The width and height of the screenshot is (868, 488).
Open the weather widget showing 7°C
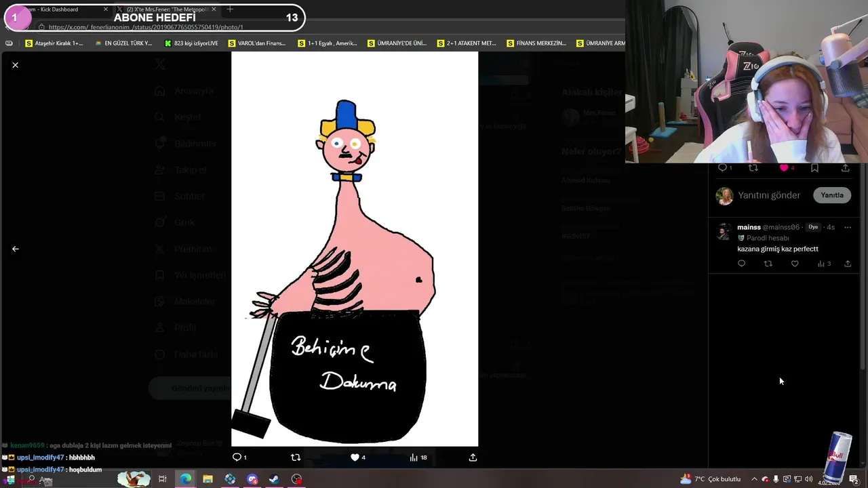pos(711,479)
